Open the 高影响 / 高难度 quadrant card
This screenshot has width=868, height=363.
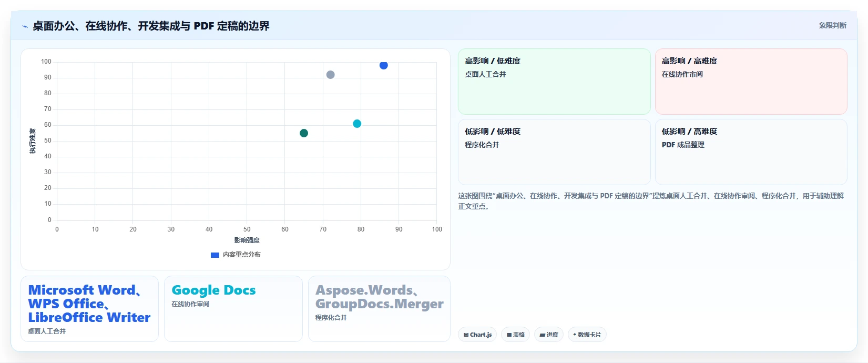[x=751, y=82]
